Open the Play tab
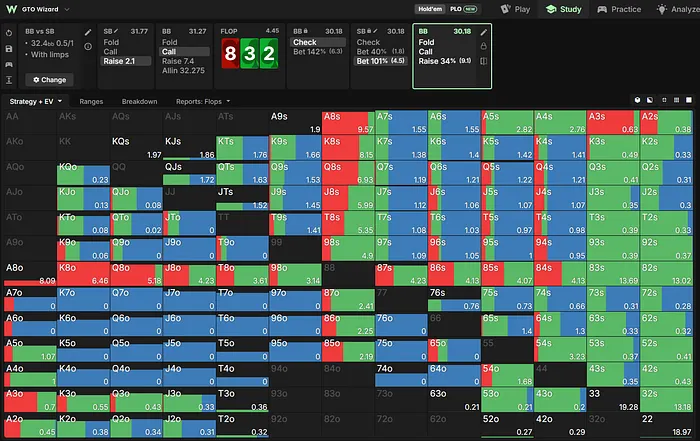This screenshot has height=441, width=700. pos(515,9)
